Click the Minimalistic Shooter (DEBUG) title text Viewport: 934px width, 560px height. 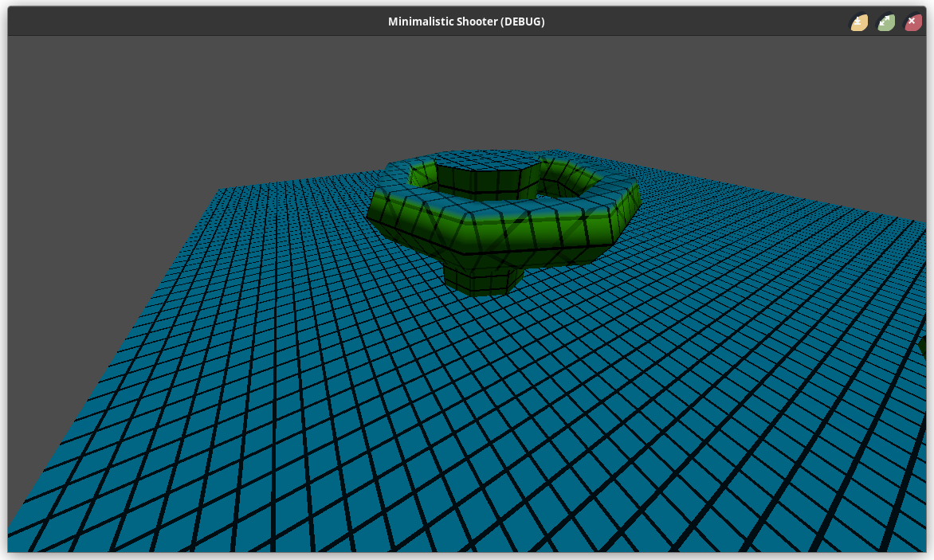point(466,22)
